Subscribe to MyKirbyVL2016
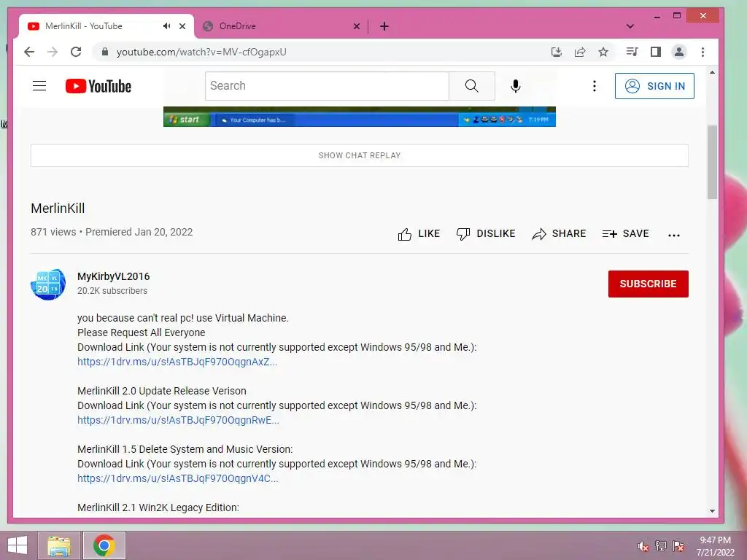Screen dimensions: 747x560 [648, 284]
